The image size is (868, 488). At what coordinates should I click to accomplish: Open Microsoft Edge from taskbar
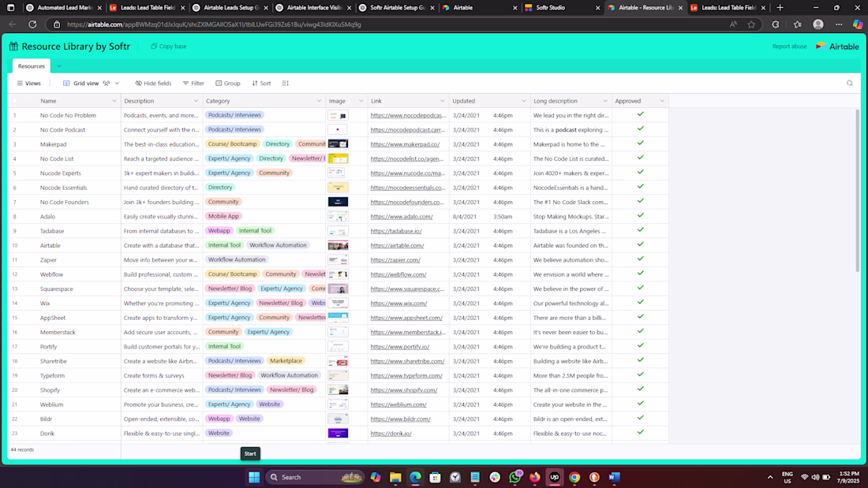(x=415, y=477)
